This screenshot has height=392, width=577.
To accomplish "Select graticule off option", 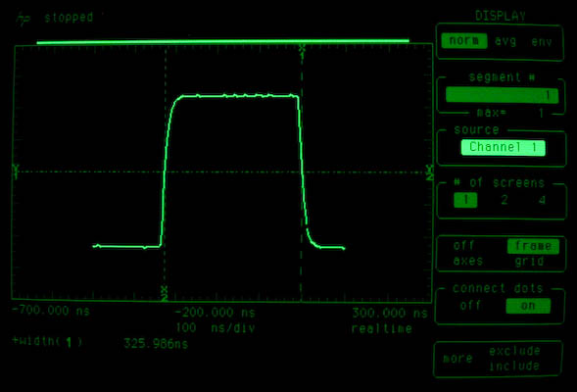I will [x=464, y=246].
